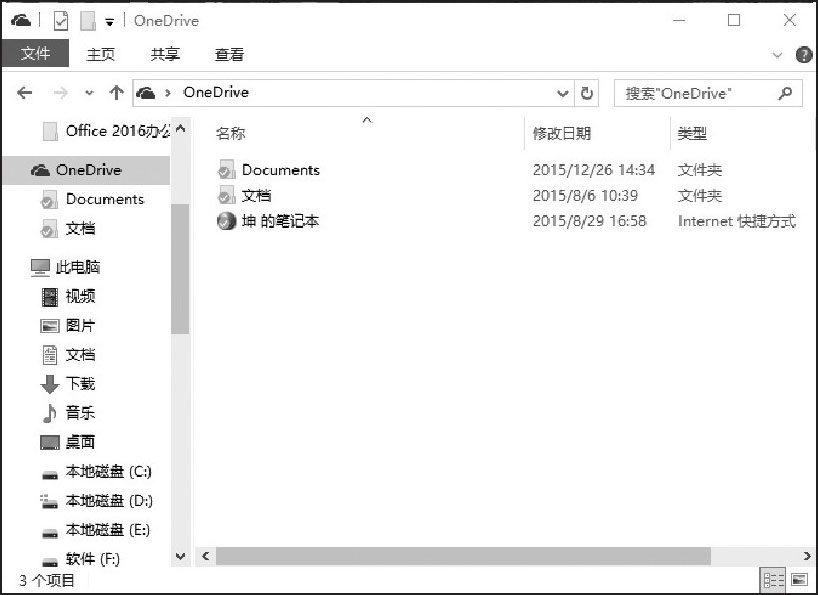Click the OneDrive cloud icon in title bar
The width and height of the screenshot is (818, 595).
tap(20, 21)
